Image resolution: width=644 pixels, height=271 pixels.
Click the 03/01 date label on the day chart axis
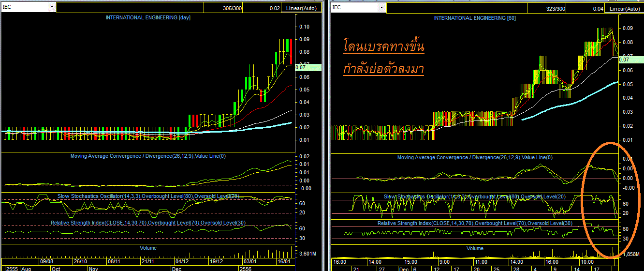click(x=250, y=261)
